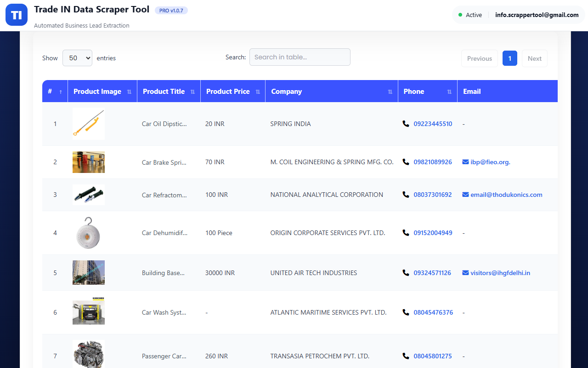The height and width of the screenshot is (368, 588).
Task: Select page 1 in pagination
Action: pos(510,58)
